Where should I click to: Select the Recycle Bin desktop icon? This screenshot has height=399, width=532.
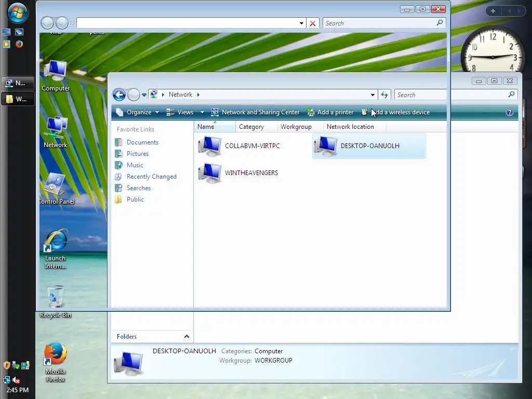(55, 302)
